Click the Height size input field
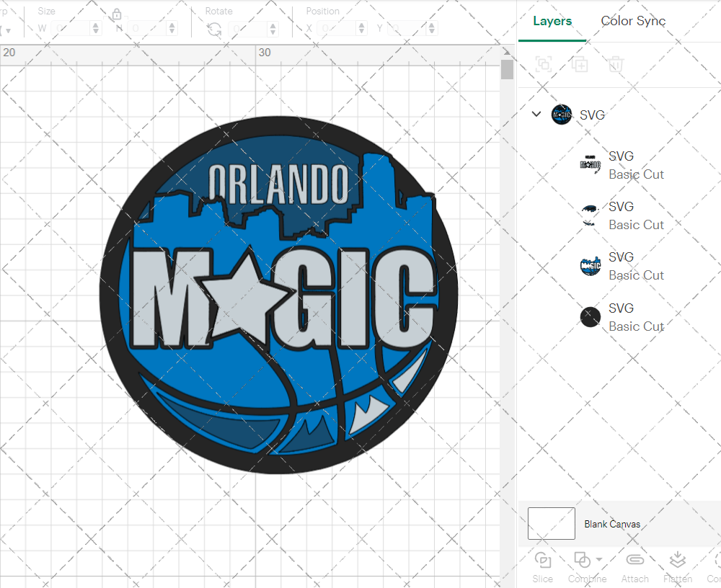The image size is (721, 588). [x=147, y=29]
